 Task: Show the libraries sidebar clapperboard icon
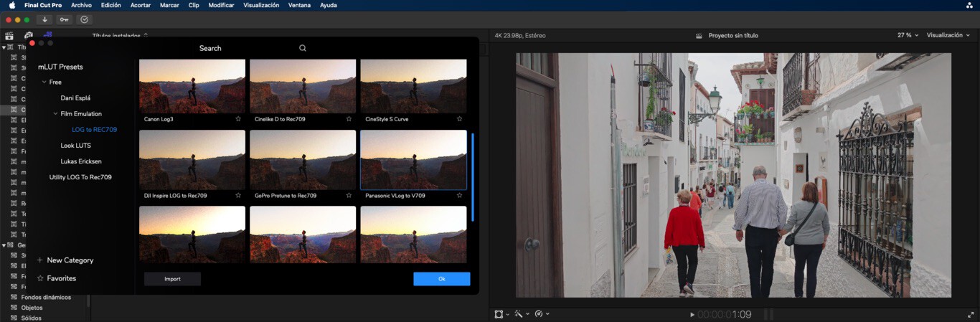9,35
